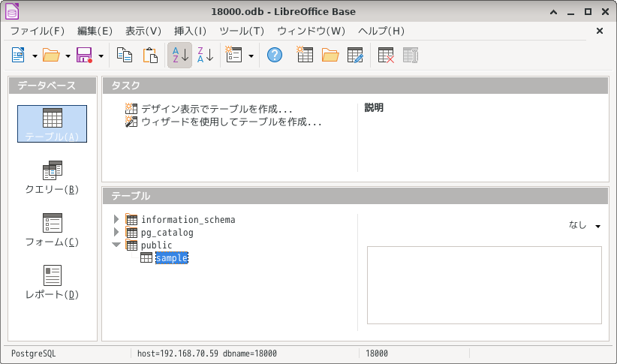Screen dimensions: 617x364
Task: Open the なし preview mode dropdown
Action: [585, 225]
